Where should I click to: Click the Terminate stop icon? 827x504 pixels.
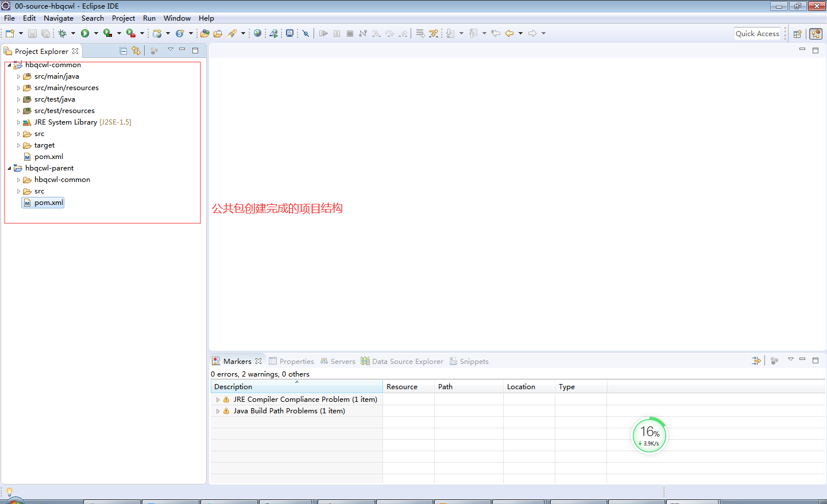tap(350, 33)
